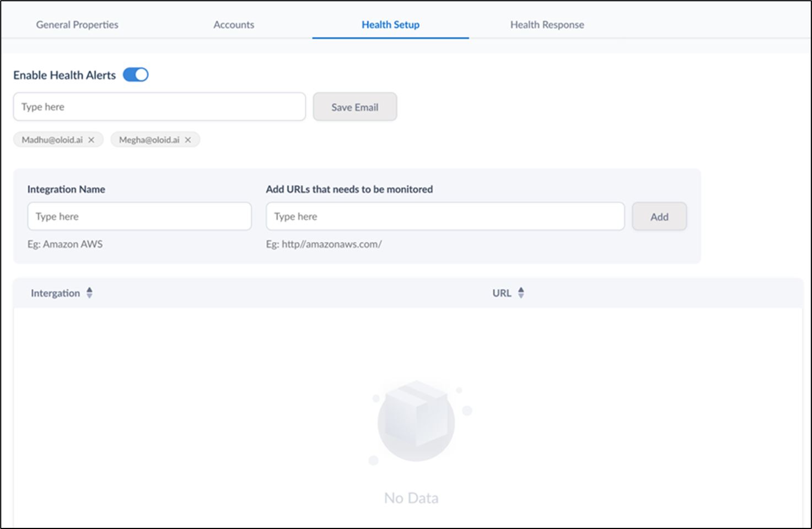Focus the email address input field
This screenshot has height=529, width=812.
point(159,107)
